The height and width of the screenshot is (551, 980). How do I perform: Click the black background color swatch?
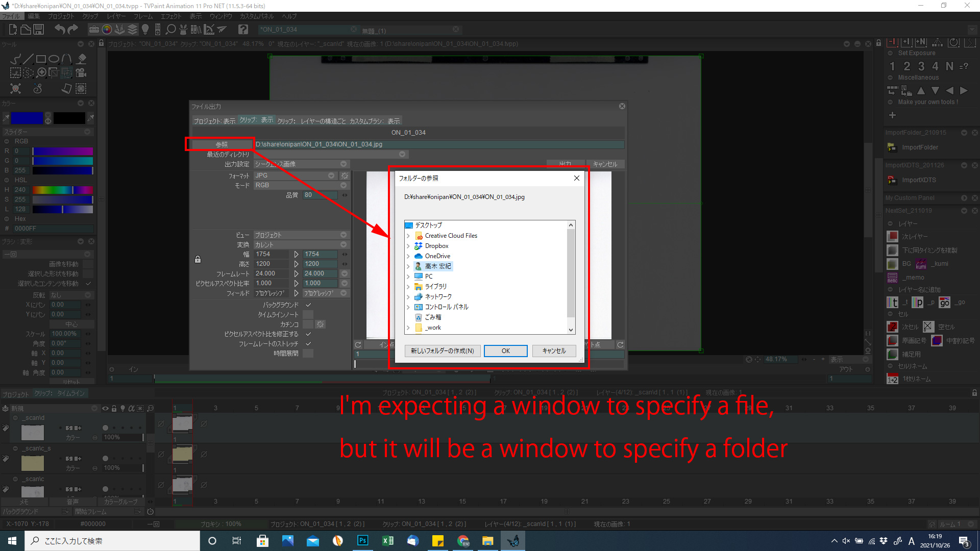[x=69, y=118]
